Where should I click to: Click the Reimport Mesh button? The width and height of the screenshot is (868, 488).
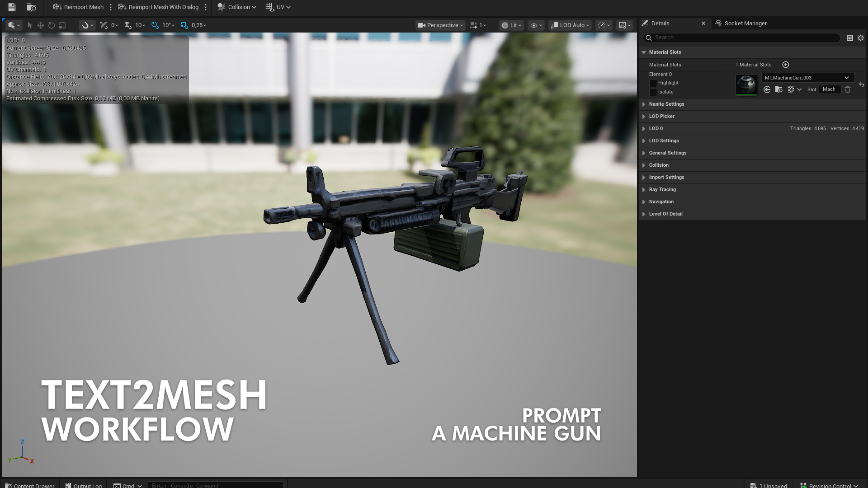[78, 7]
